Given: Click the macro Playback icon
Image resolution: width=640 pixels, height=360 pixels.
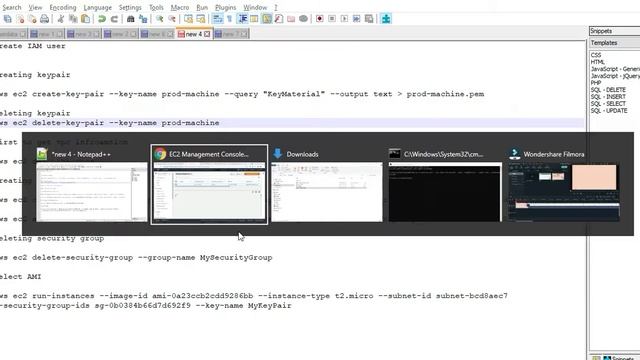Looking at the screenshot, I should 344,19.
